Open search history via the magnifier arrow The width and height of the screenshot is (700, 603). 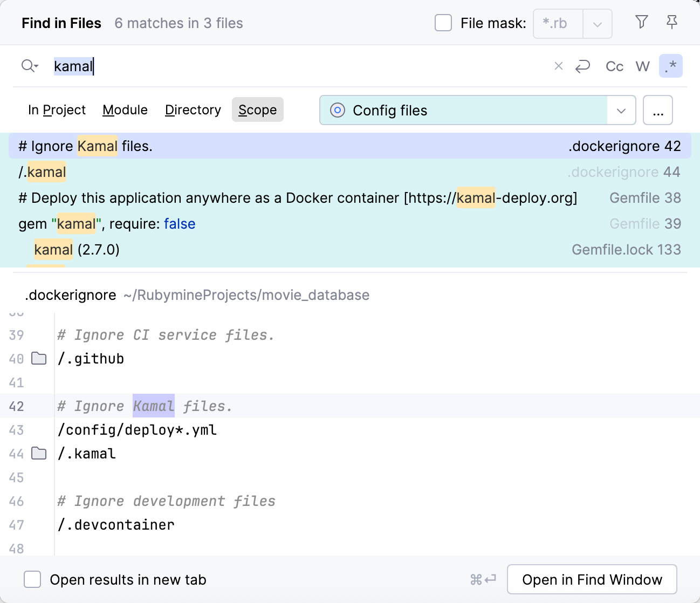tap(30, 66)
